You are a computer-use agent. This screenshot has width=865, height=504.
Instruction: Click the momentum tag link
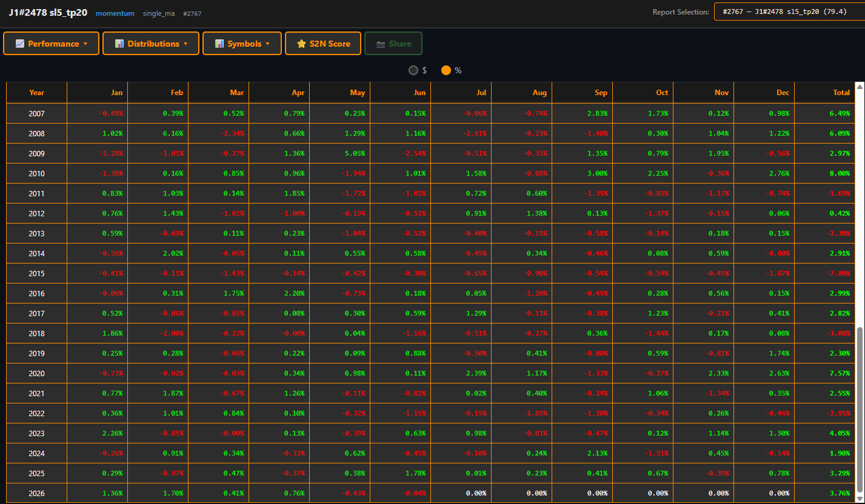click(x=115, y=13)
